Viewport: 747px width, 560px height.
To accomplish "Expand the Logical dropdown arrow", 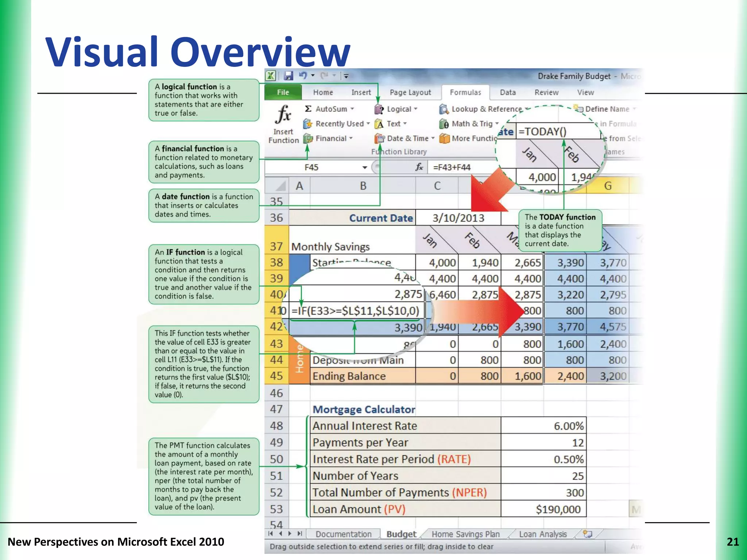I will pos(415,109).
